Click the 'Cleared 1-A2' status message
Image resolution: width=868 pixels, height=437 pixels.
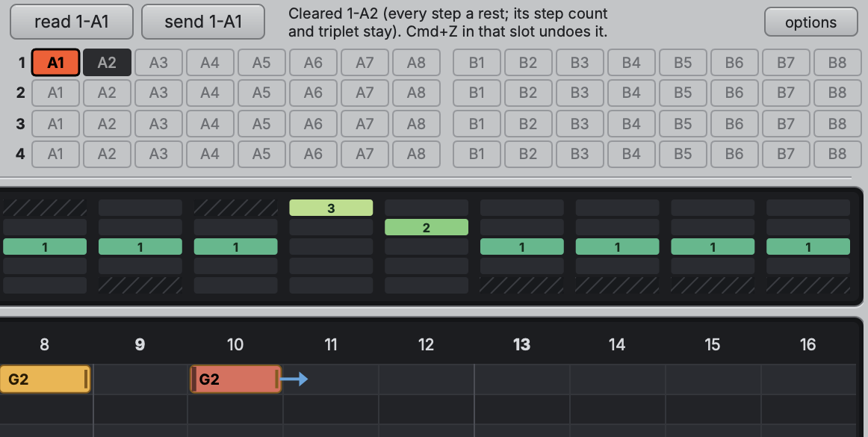447,22
